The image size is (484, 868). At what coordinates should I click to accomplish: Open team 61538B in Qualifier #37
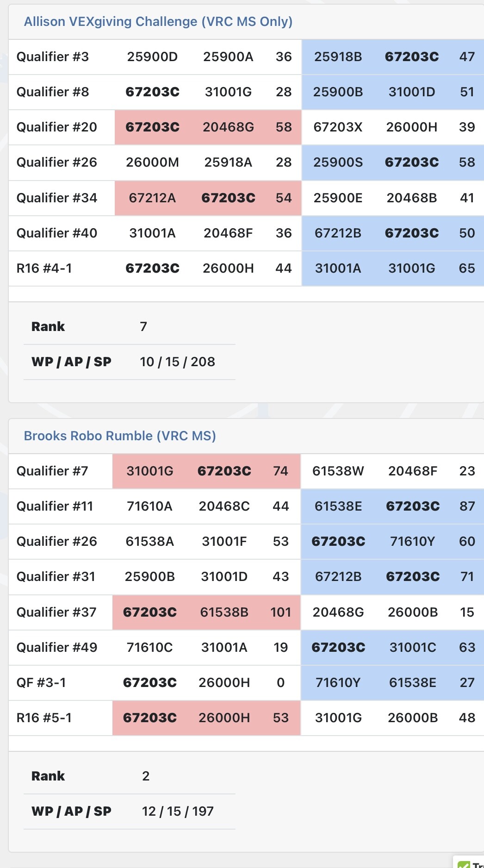point(224,612)
